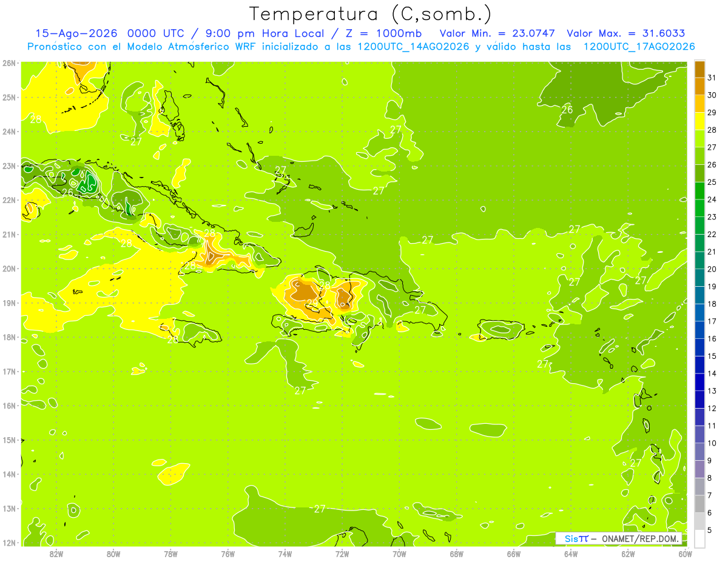Click the "19N" latitude axis label
Image resolution: width=728 pixels, height=562 pixels.
pos(8,303)
